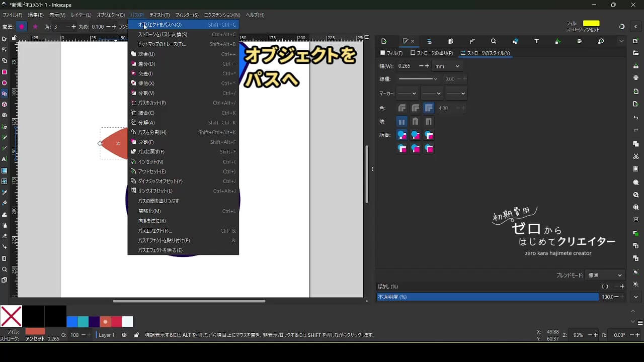Open the Text dialog panel icon
Screen dimensions: 644x362
[536, 41]
